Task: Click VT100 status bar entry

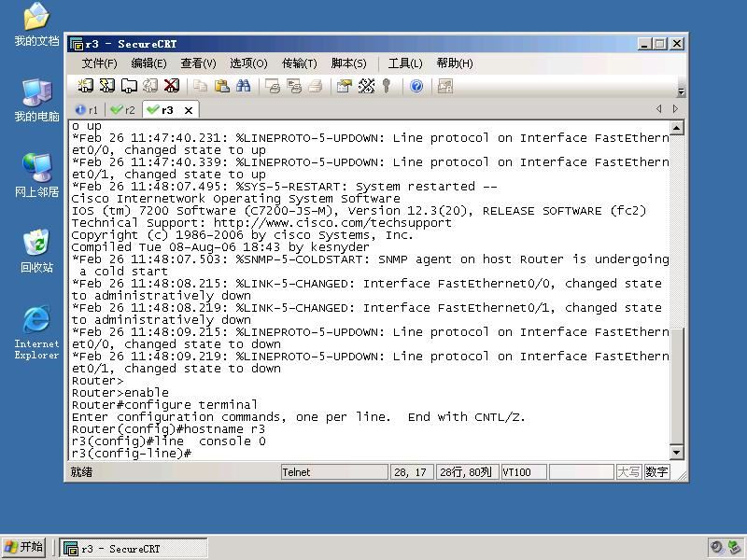Action: [523, 472]
